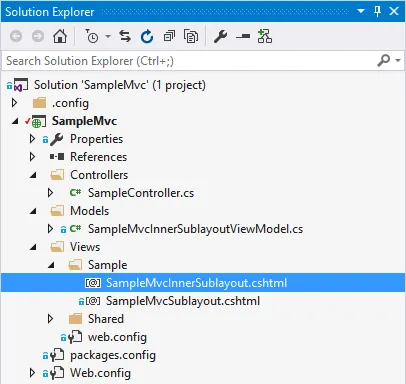Click C# icon of SampleController.cs
The image size is (406, 384).
tap(76, 192)
